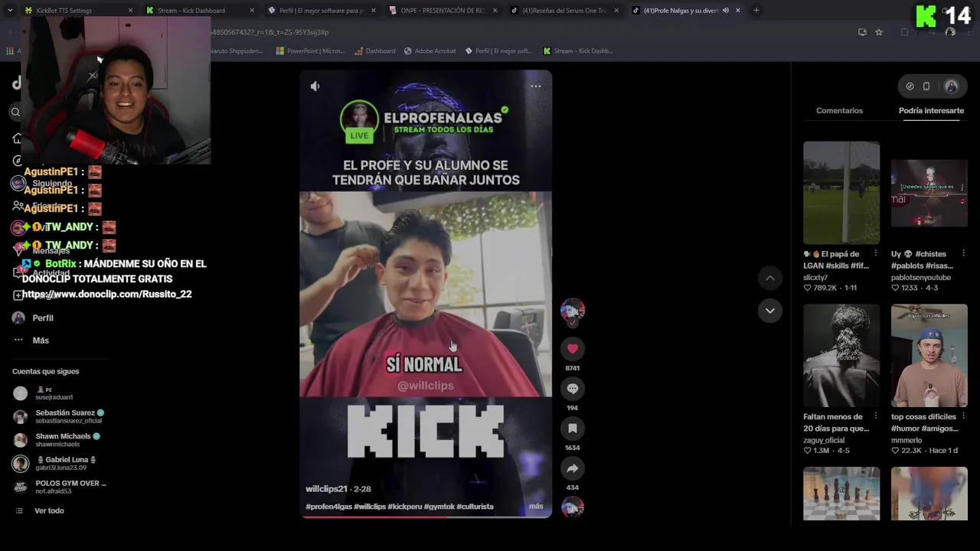Save video with the bookmark icon

pos(572,429)
